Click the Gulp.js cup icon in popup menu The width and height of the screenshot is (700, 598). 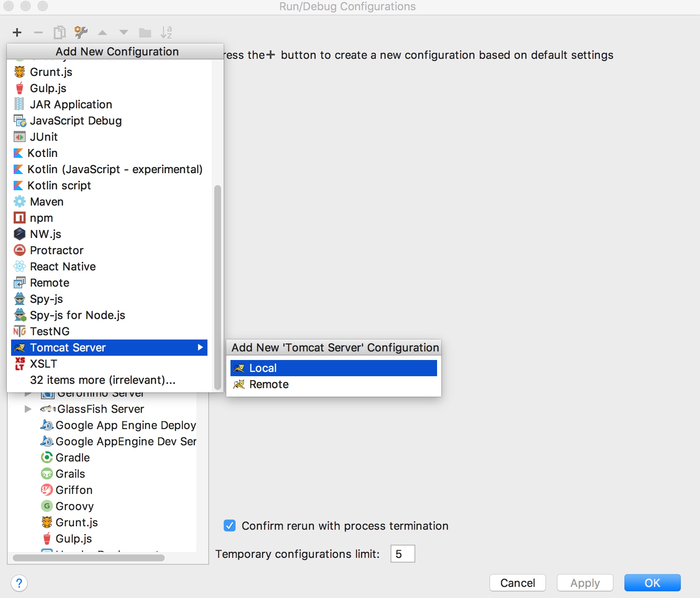20,88
